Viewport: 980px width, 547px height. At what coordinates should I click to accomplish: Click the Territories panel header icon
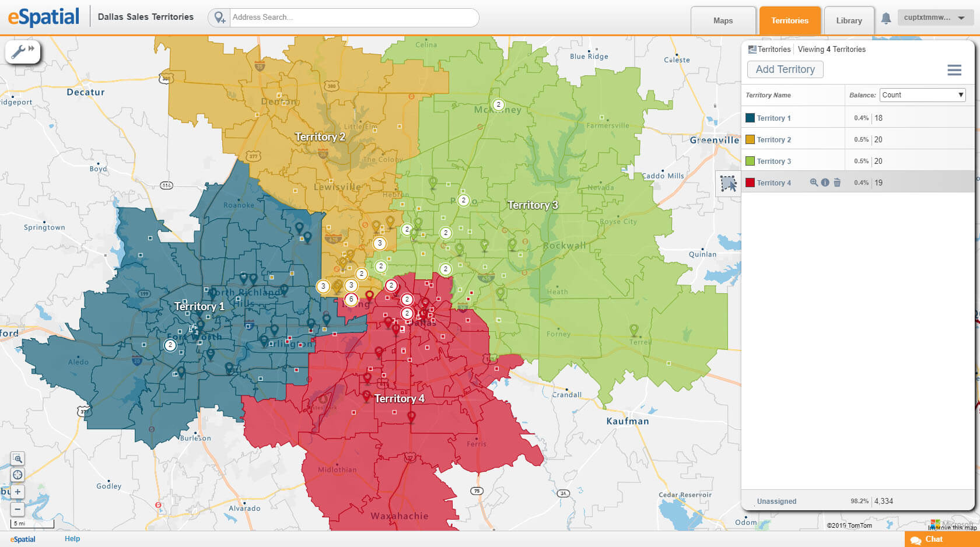(x=752, y=50)
